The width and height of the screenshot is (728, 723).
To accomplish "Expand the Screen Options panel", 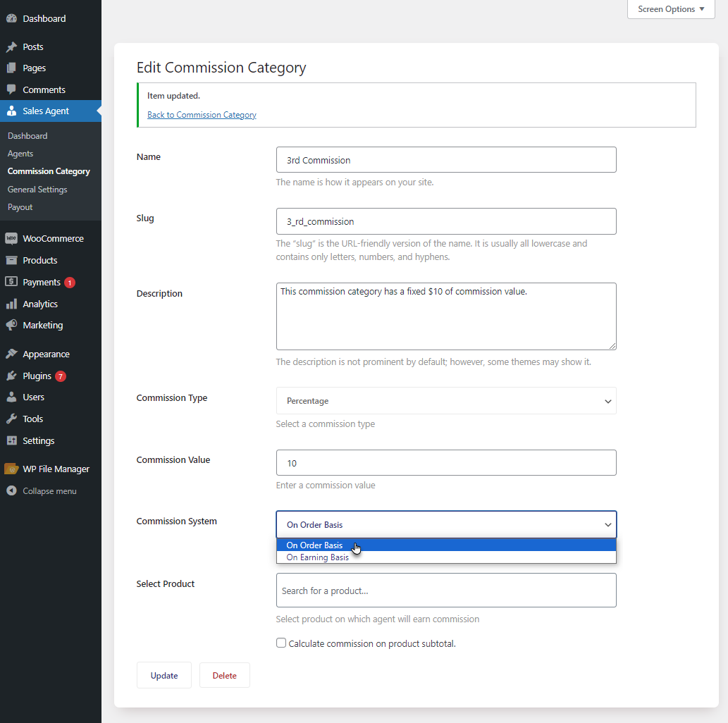I will pyautogui.click(x=670, y=9).
